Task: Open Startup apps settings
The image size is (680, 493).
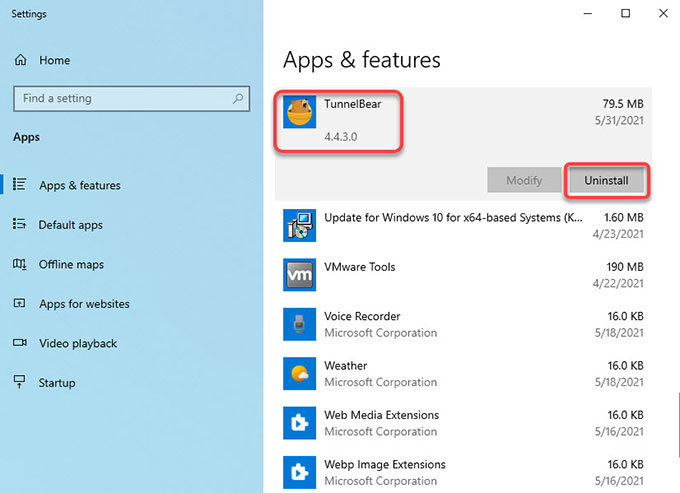Action: (x=57, y=383)
